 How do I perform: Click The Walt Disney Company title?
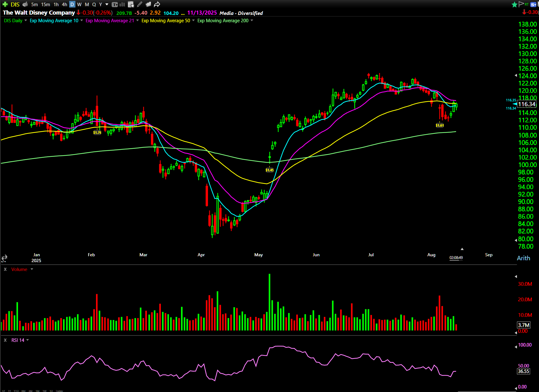39,13
